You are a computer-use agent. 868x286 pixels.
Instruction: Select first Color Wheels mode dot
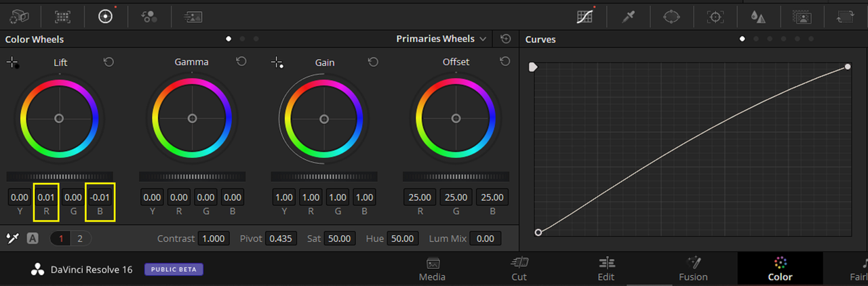point(229,39)
